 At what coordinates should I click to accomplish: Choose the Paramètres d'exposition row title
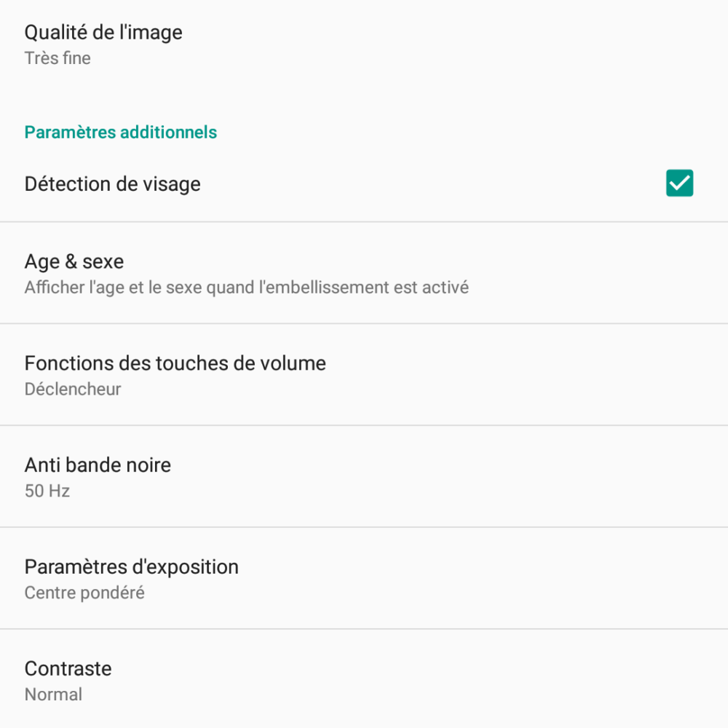(x=131, y=567)
